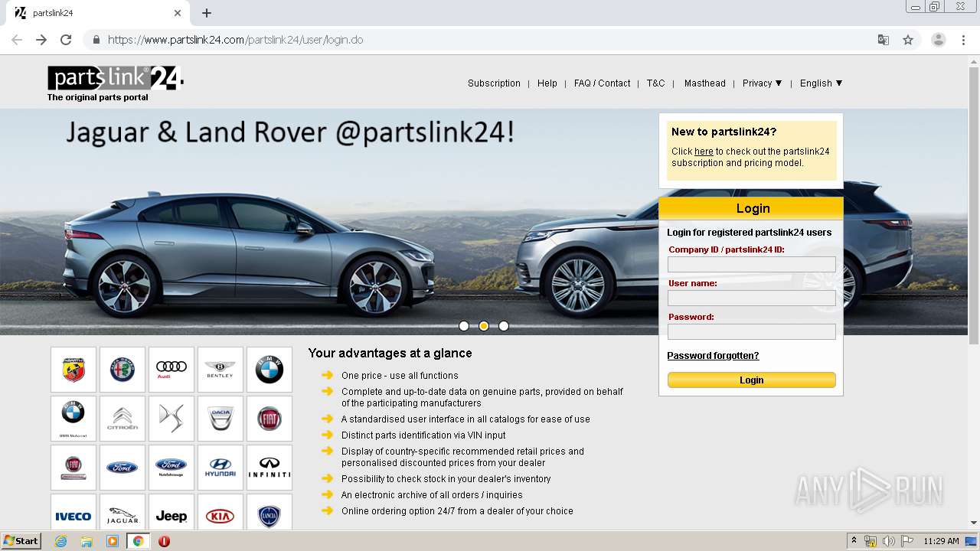Viewport: 980px width, 551px height.
Task: Select the Citroën brand logo
Action: [122, 419]
